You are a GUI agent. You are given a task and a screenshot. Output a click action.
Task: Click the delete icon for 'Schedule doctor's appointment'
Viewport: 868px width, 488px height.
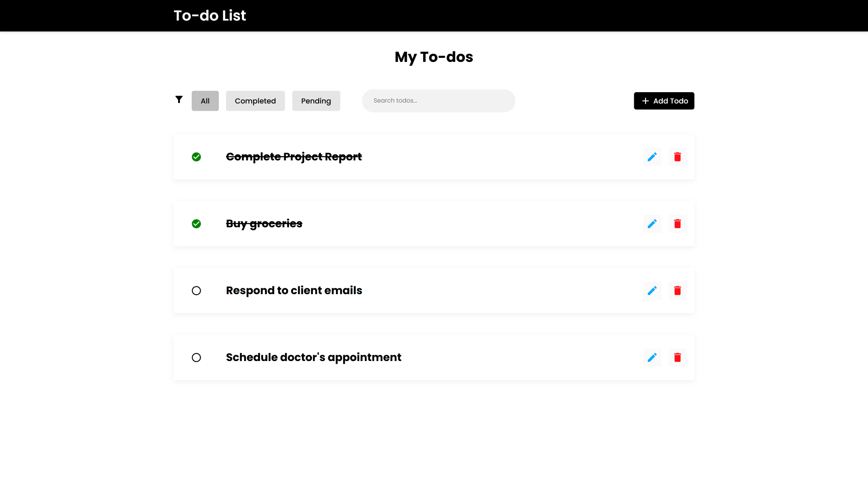[x=677, y=357]
